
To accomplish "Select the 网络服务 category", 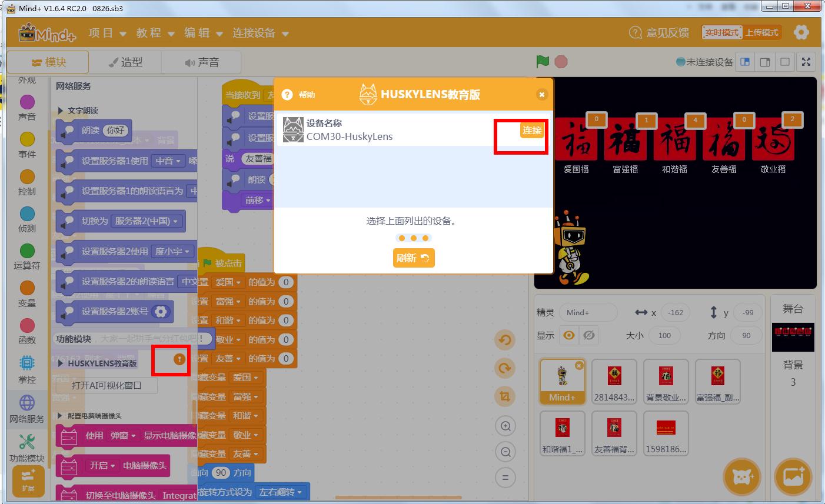I will [27, 409].
